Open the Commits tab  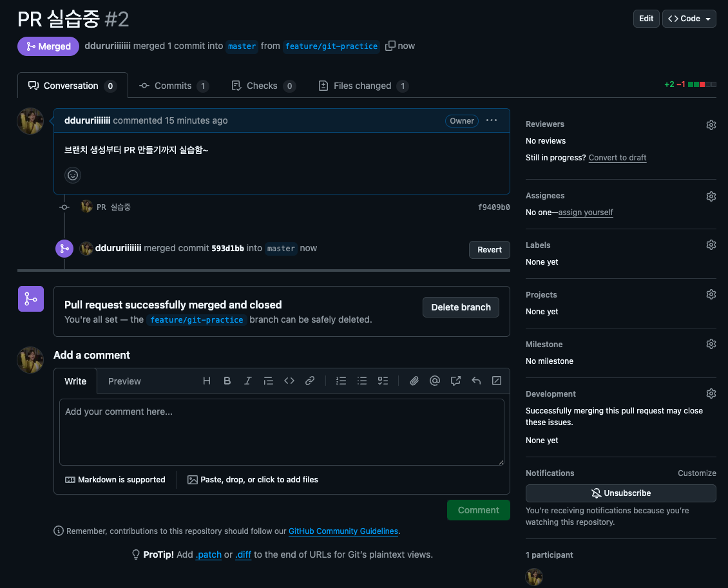coord(174,86)
